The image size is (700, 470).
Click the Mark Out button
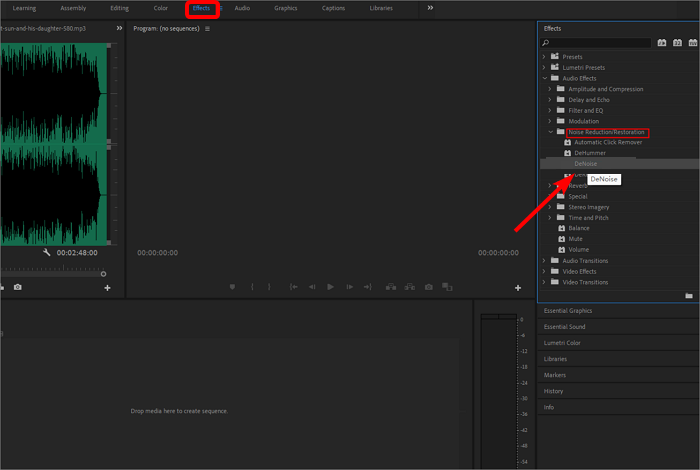point(269,287)
